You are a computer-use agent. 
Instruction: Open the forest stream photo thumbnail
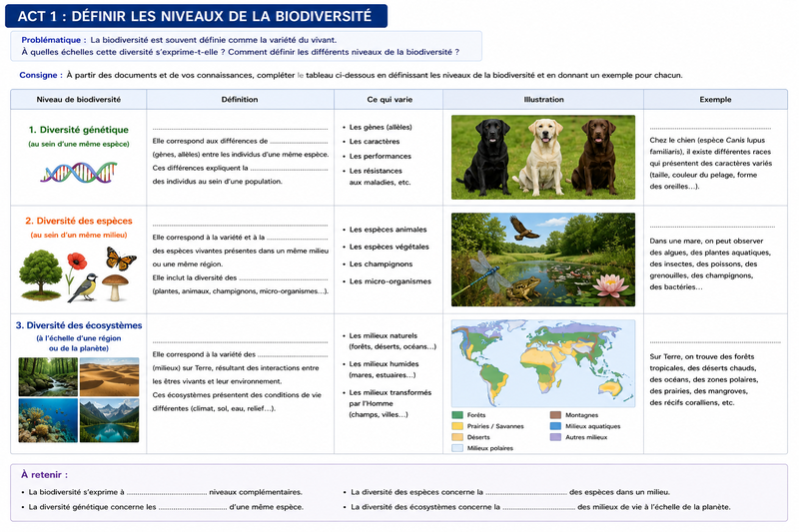click(x=48, y=376)
